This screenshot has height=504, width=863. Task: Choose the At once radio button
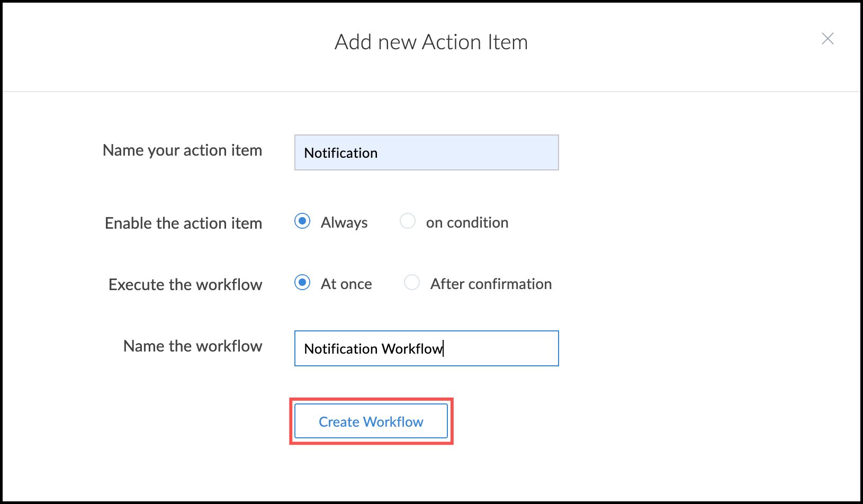(x=302, y=283)
